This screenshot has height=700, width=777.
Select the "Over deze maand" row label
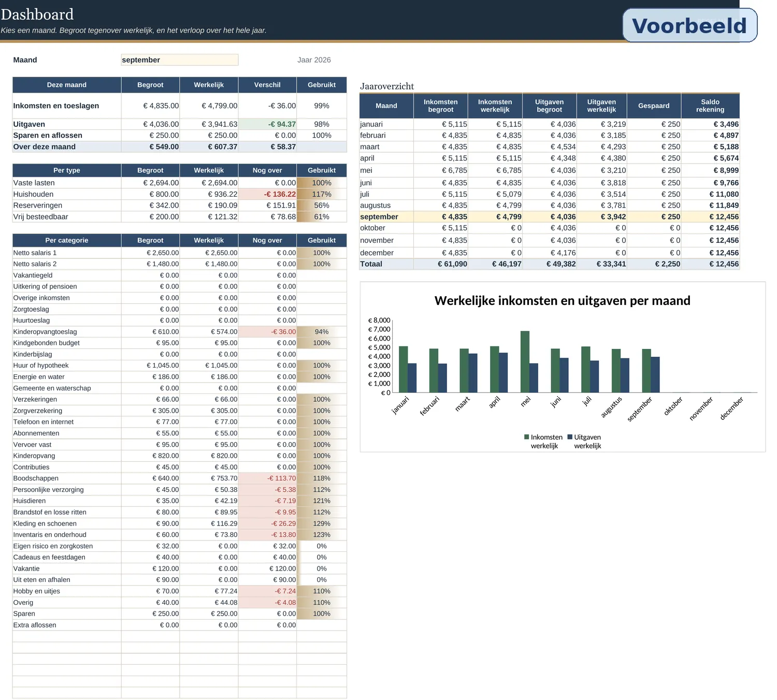[x=45, y=147]
